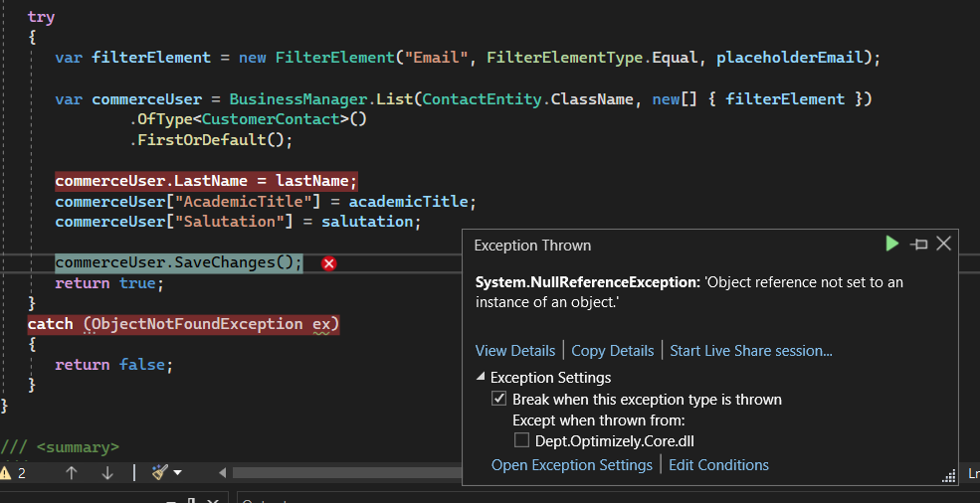Click the green Continue arrow in exception popup
980x503 pixels.
(891, 244)
